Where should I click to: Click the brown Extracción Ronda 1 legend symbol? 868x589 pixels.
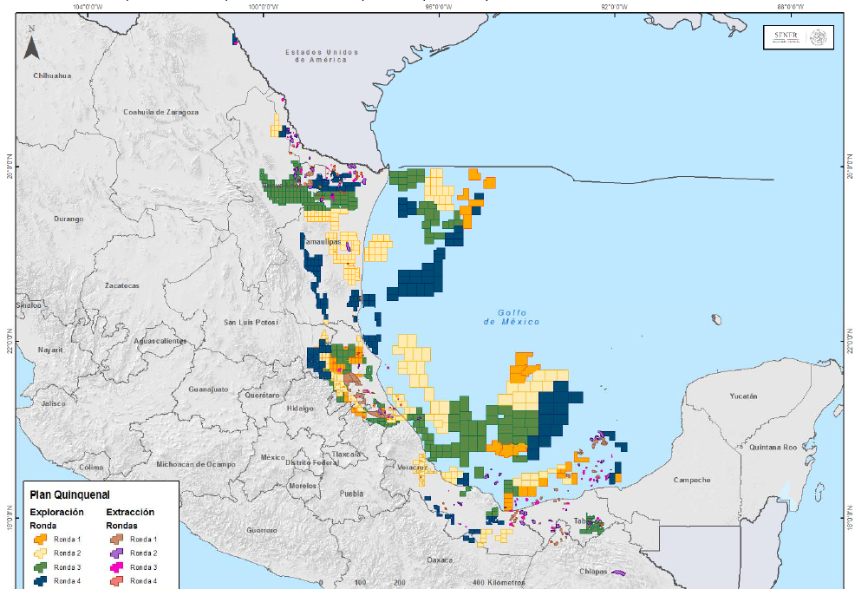tap(115, 539)
